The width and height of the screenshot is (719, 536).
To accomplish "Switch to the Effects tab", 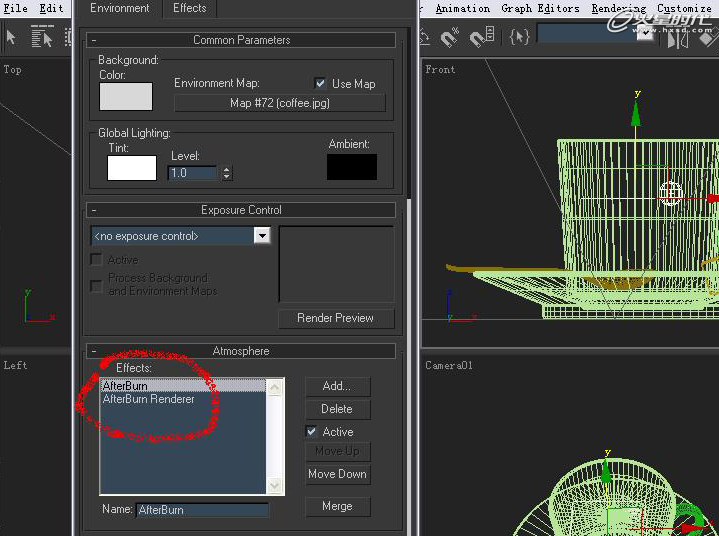I will click(189, 8).
